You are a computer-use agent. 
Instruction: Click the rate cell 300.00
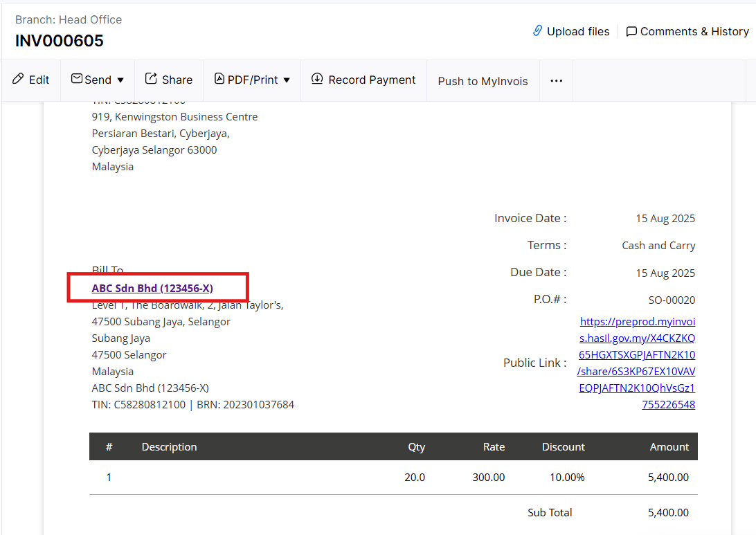pos(488,477)
